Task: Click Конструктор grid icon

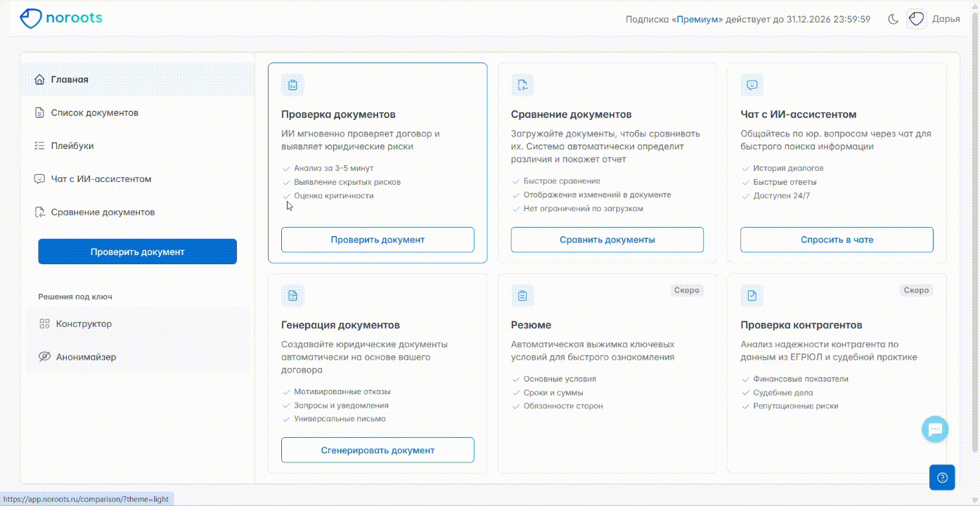Action: [44, 324]
